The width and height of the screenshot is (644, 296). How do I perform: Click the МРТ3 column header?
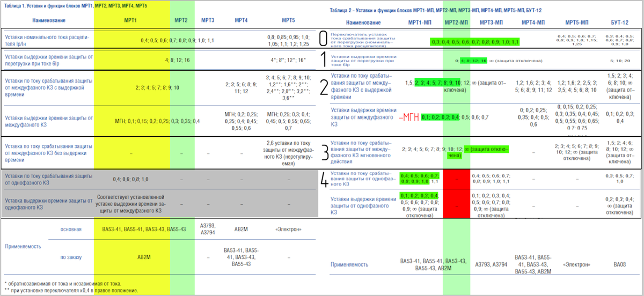[x=208, y=20]
